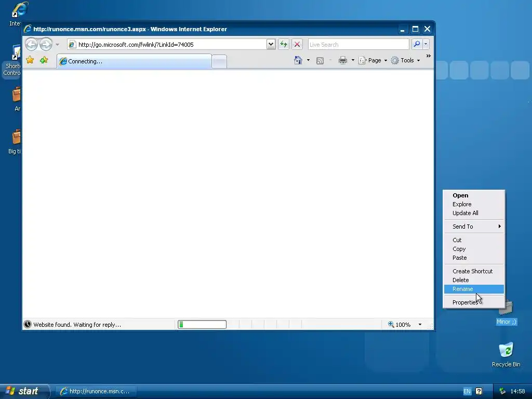Click the 14:58 clock in tray

pyautogui.click(x=518, y=392)
